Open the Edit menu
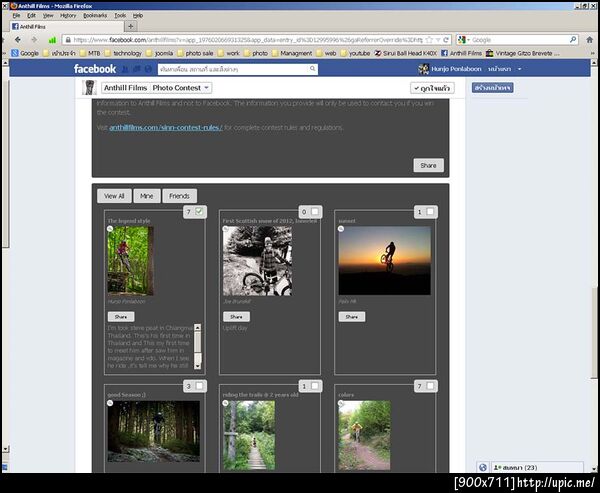This screenshot has height=493, width=600. 31,15
